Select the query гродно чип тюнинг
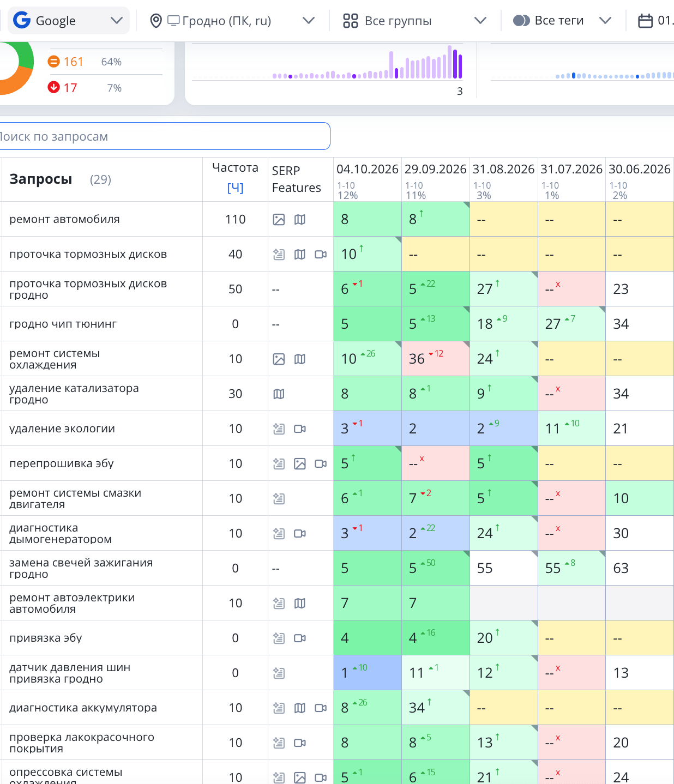674x784 pixels. 63,324
